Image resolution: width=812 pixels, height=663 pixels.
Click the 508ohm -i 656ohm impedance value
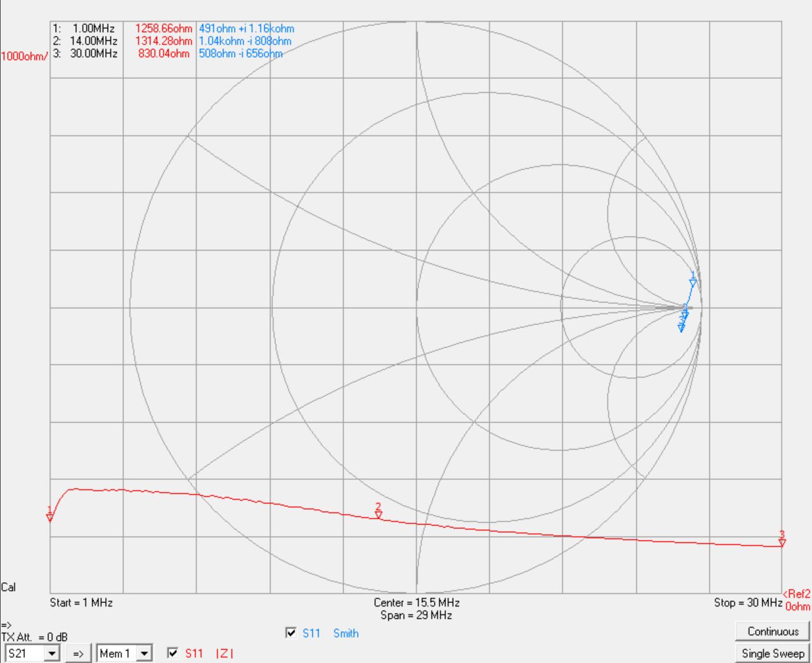[241, 53]
